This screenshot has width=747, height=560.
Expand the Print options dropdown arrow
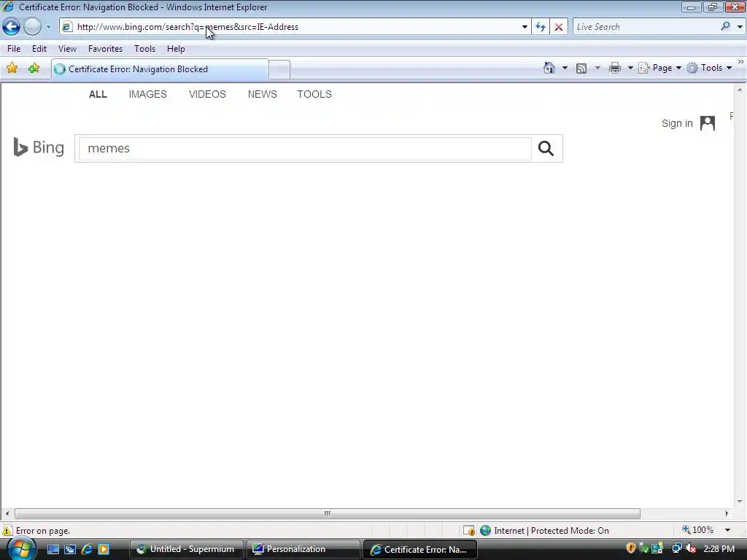[630, 68]
